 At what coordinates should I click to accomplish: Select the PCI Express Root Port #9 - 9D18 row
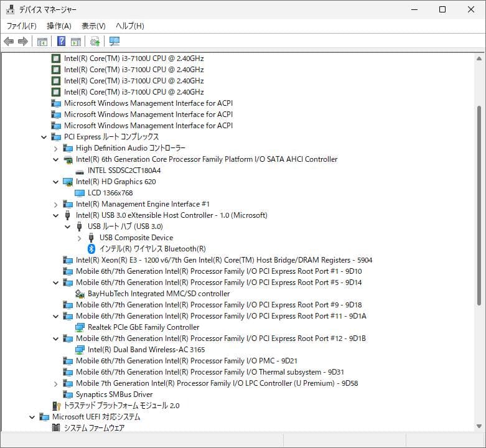[x=218, y=305]
